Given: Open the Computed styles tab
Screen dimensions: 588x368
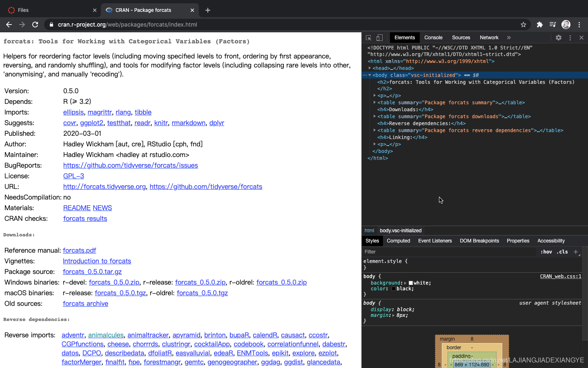Looking at the screenshot, I should pyautogui.click(x=398, y=241).
